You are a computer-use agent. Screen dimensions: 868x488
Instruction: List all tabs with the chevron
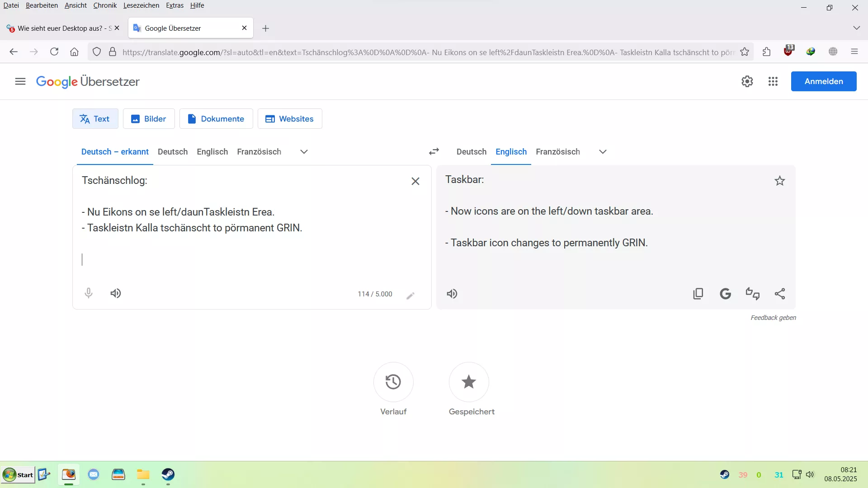[856, 28]
